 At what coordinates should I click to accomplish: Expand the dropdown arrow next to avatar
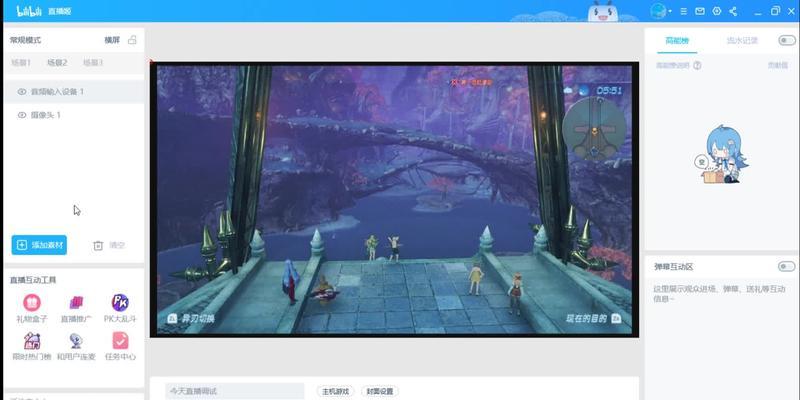click(670, 11)
